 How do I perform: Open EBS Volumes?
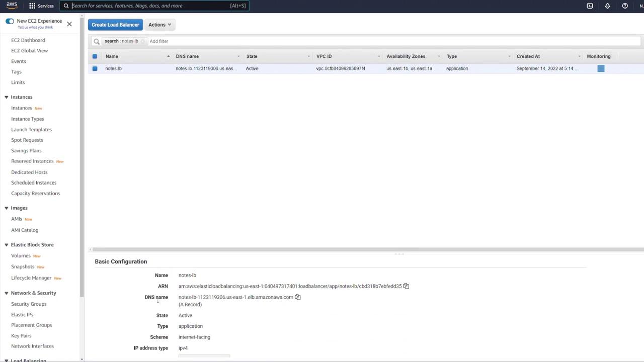tap(21, 256)
